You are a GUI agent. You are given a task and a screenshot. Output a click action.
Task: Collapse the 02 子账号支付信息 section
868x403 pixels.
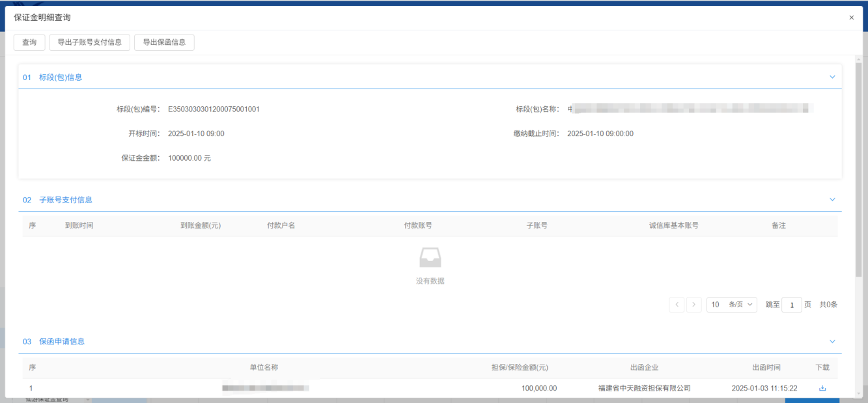pyautogui.click(x=832, y=200)
